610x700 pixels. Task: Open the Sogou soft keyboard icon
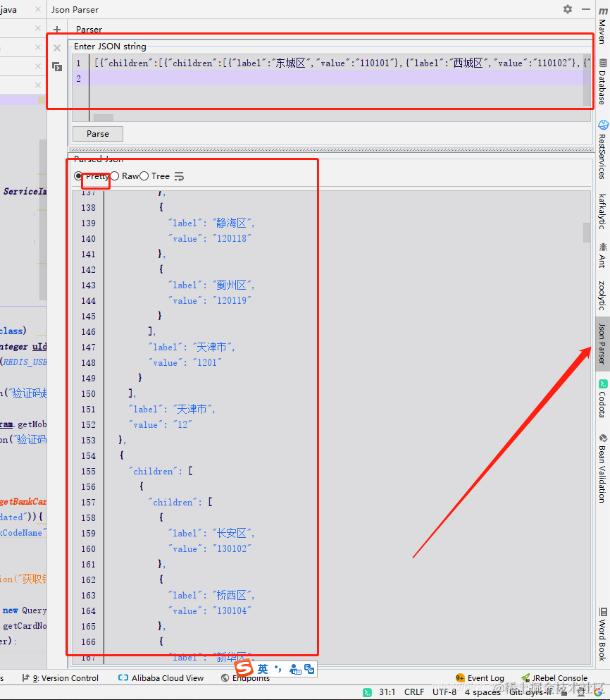(x=295, y=669)
